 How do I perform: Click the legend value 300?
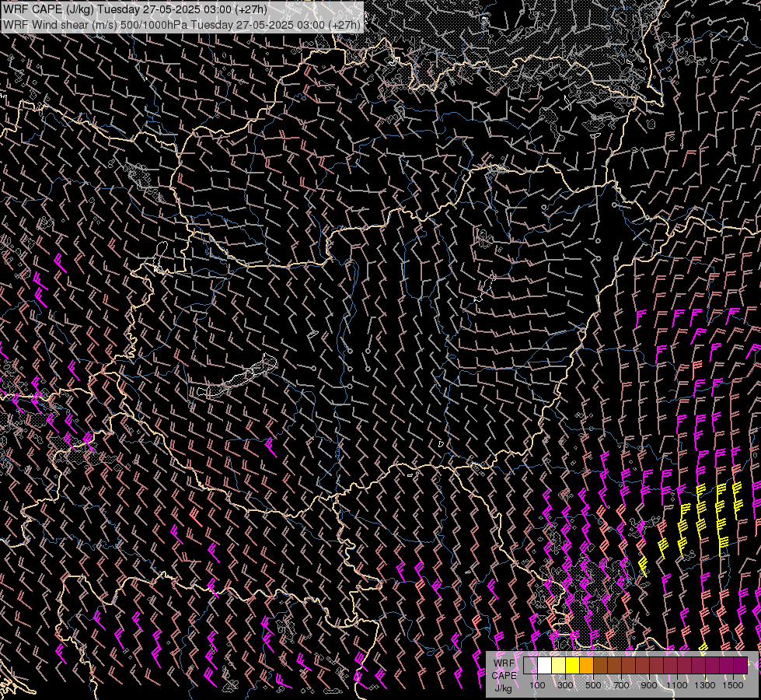point(565,685)
